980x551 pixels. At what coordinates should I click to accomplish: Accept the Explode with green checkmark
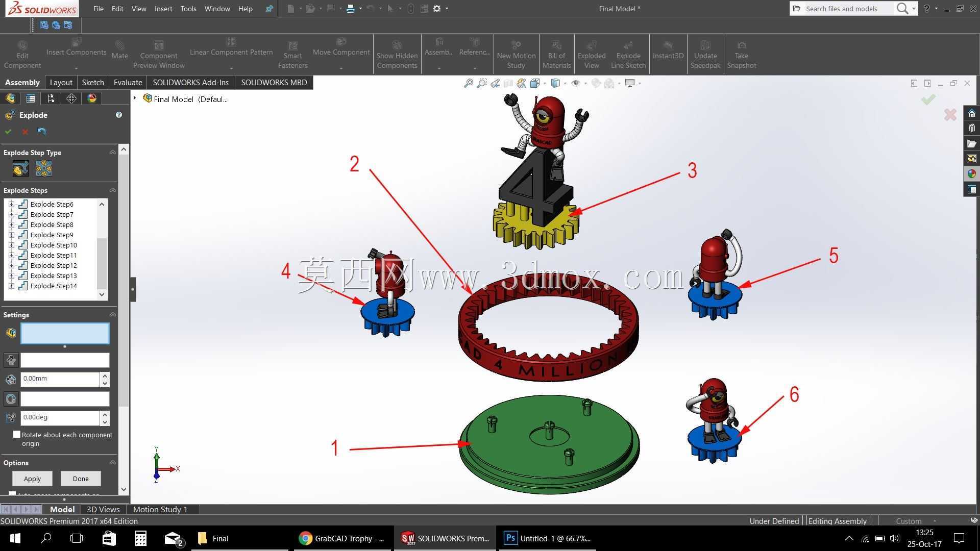point(8,132)
